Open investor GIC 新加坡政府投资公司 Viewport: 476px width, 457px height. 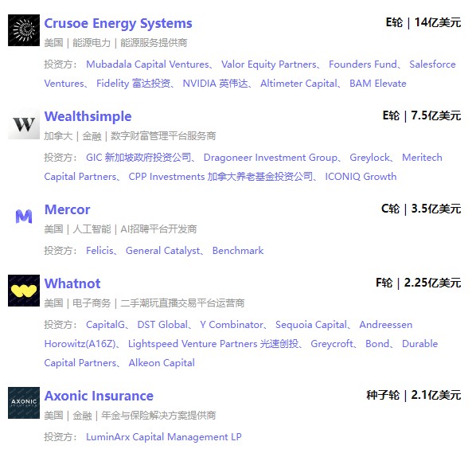[139, 158]
